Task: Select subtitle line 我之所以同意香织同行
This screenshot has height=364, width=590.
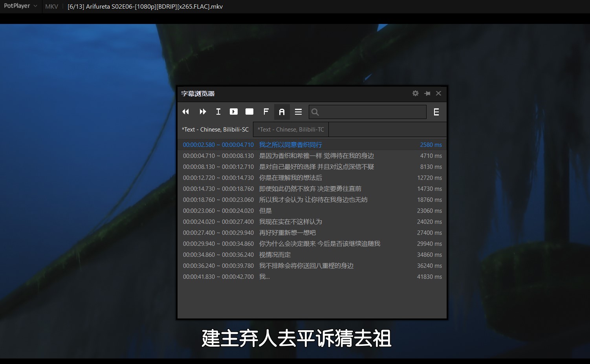Action: tap(312, 145)
